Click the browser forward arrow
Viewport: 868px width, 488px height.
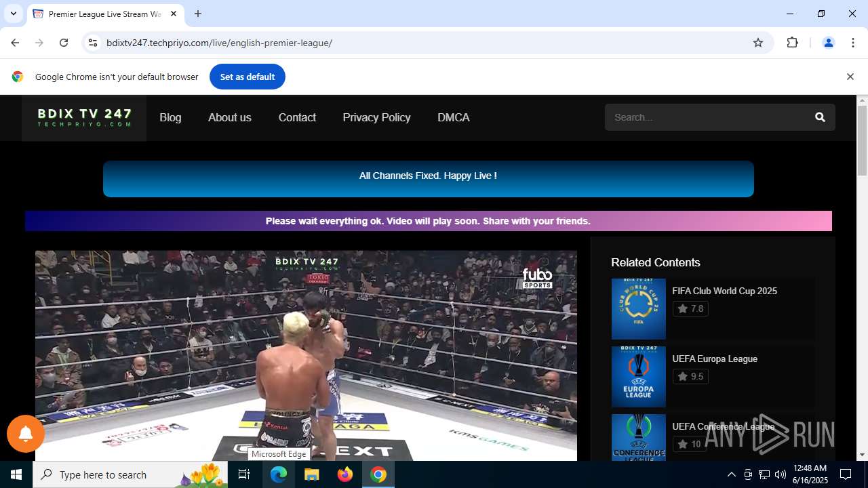tap(39, 43)
